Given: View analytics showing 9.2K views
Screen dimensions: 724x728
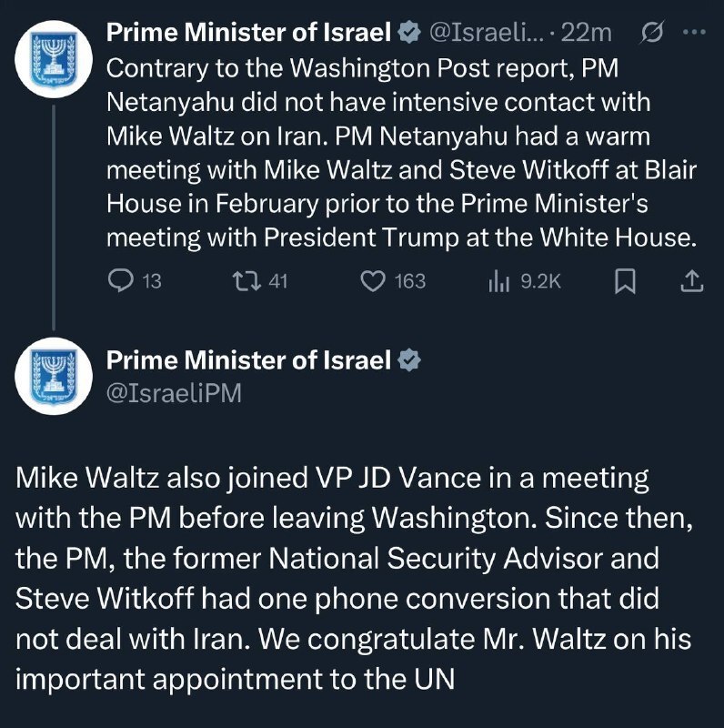Looking at the screenshot, I should tap(499, 281).
